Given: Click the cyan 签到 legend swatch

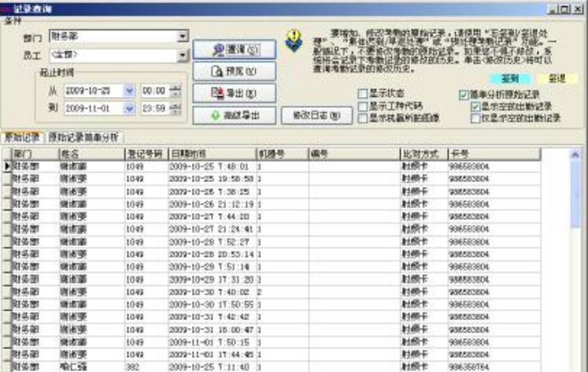Looking at the screenshot, I should pos(509,79).
